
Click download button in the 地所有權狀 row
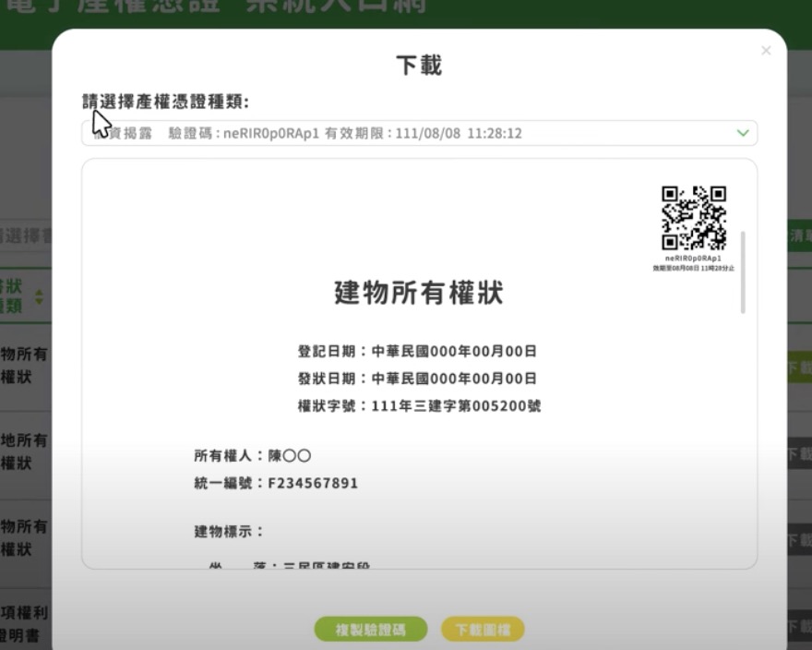click(x=799, y=453)
